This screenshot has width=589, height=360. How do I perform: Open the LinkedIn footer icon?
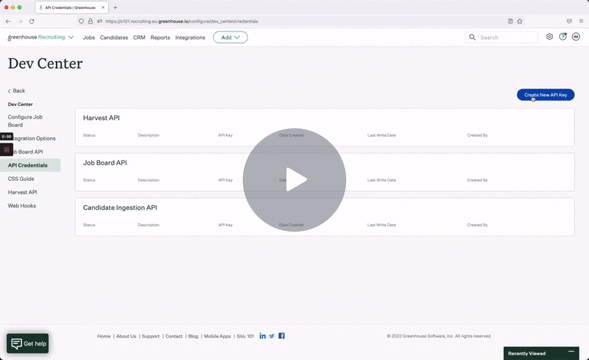(263, 336)
